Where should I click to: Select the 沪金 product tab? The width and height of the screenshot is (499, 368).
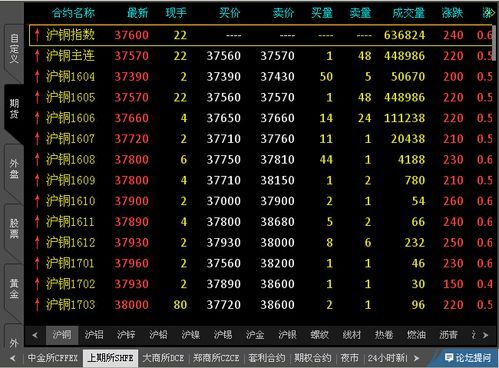[x=255, y=335]
